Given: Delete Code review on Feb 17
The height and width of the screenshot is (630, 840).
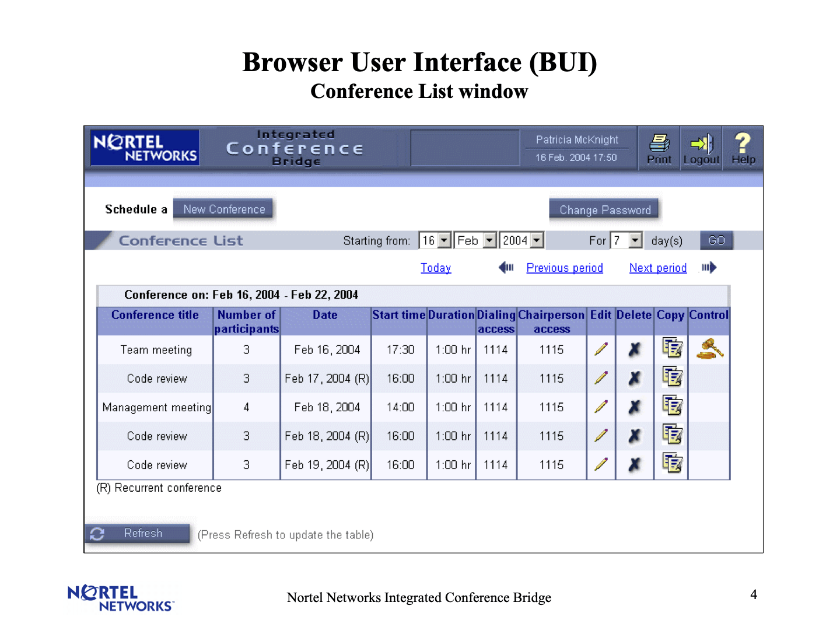Looking at the screenshot, I should point(634,378).
